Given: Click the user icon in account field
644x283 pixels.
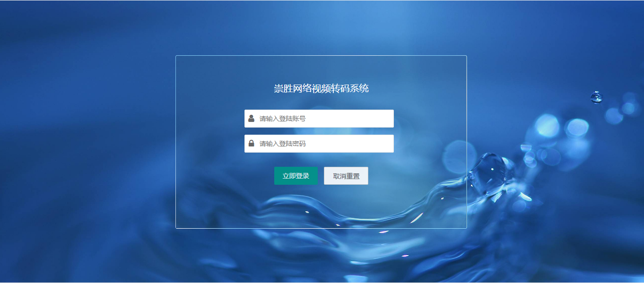Looking at the screenshot, I should click(x=252, y=119).
